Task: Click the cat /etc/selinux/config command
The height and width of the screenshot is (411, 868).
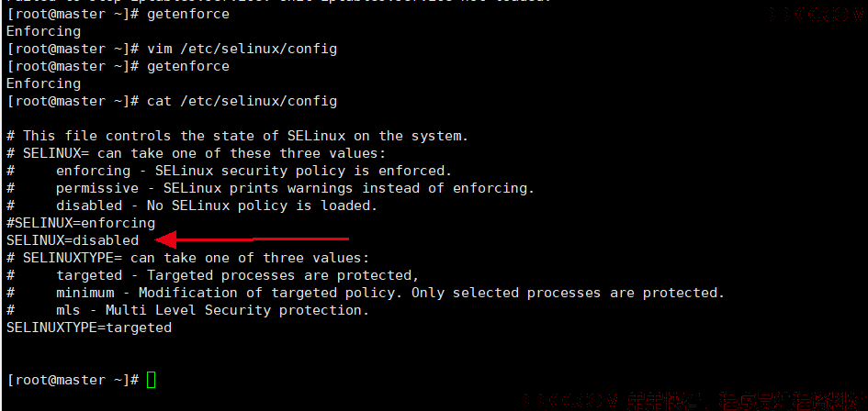Action: click(x=242, y=101)
